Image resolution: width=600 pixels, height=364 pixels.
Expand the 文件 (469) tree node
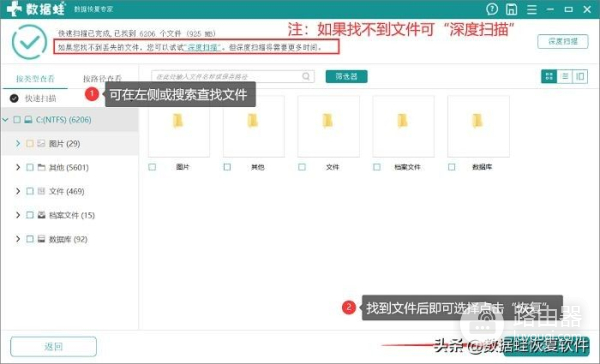point(18,191)
